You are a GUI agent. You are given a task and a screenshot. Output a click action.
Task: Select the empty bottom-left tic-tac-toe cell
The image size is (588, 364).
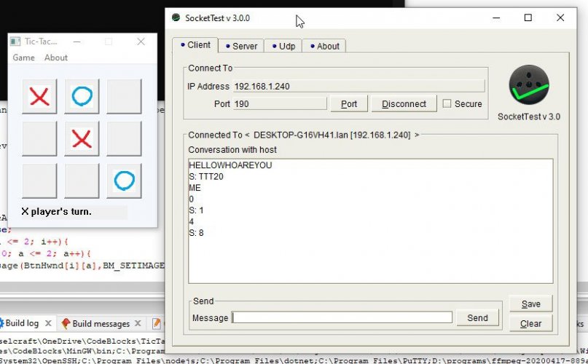(x=39, y=181)
